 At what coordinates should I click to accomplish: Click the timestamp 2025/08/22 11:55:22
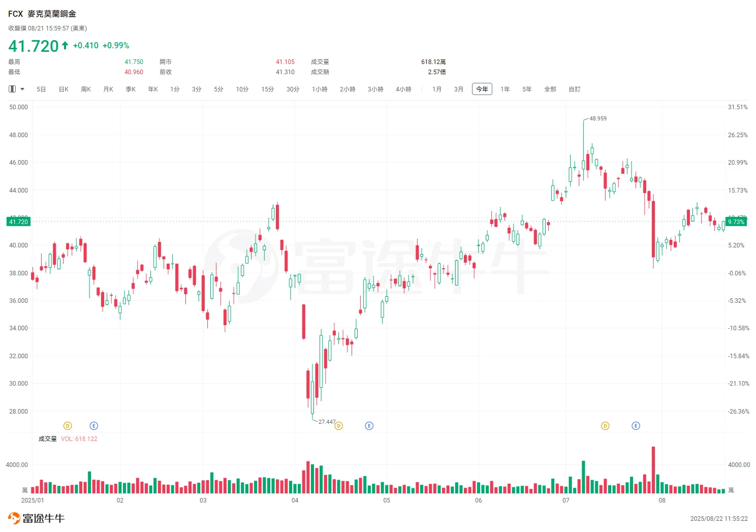(x=719, y=519)
